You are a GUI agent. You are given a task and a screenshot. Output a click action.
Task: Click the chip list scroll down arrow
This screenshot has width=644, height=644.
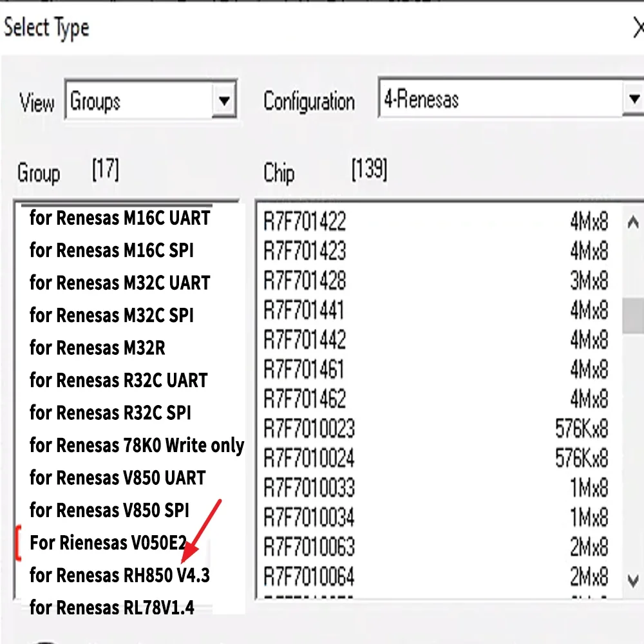[x=633, y=581]
